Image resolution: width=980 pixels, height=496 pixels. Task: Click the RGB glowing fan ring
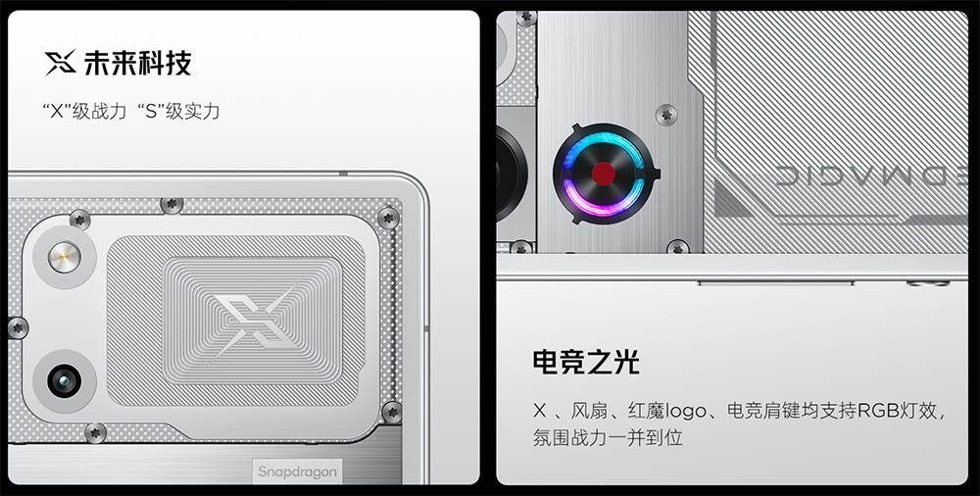[603, 174]
